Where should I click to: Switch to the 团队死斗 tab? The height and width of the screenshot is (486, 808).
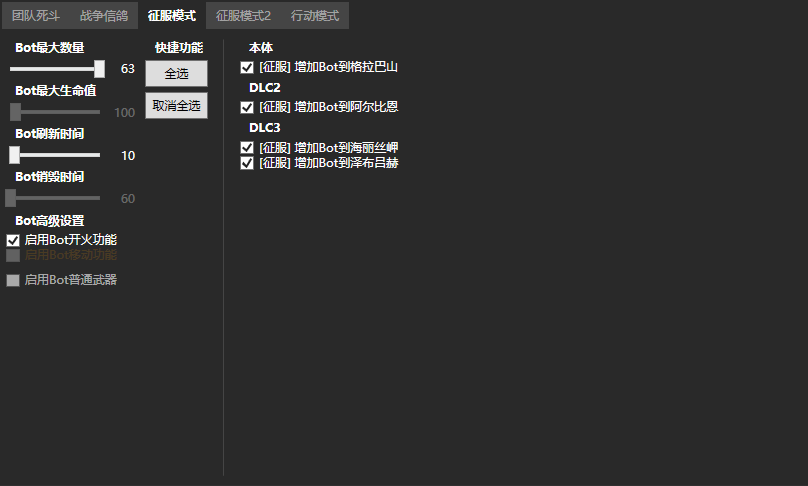[x=35, y=16]
